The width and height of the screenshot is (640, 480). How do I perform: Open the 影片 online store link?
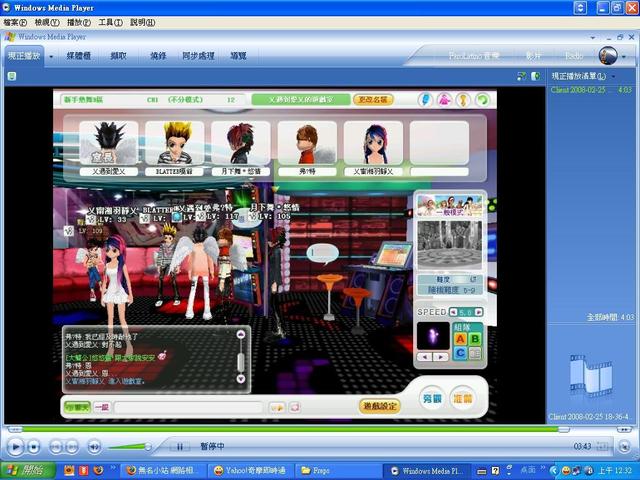click(x=533, y=56)
